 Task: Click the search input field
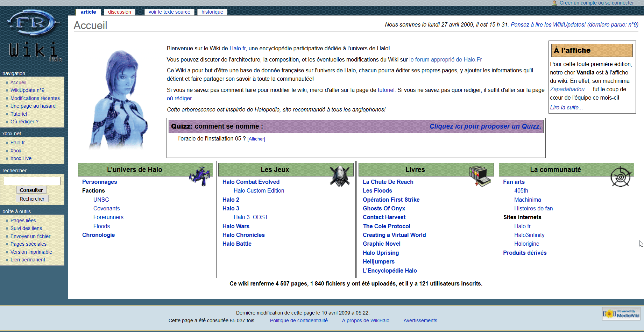click(x=32, y=181)
